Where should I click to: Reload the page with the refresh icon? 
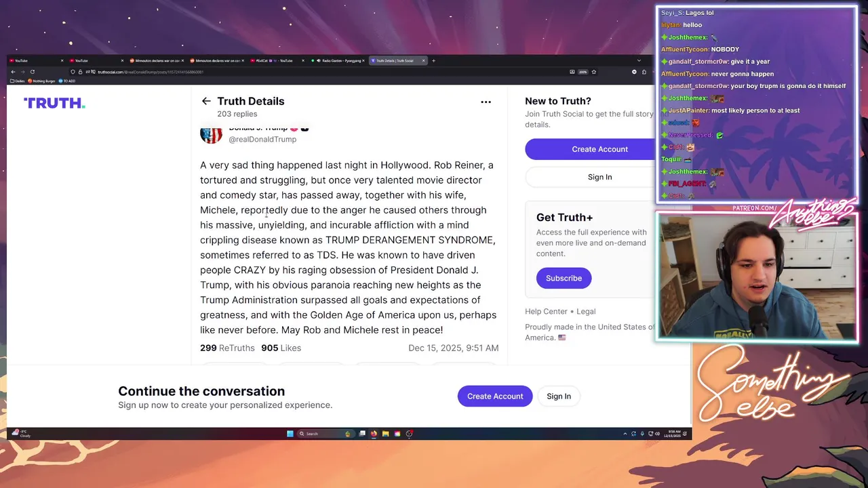click(32, 72)
